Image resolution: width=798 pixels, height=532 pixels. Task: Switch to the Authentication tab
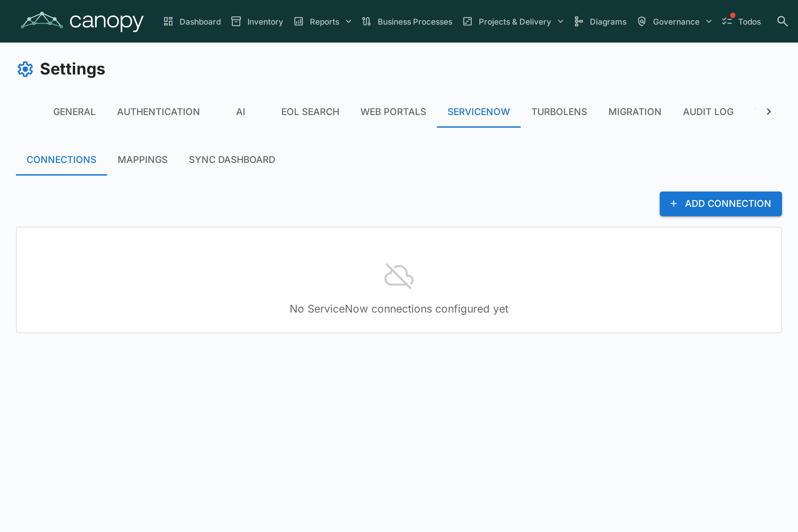pos(159,112)
